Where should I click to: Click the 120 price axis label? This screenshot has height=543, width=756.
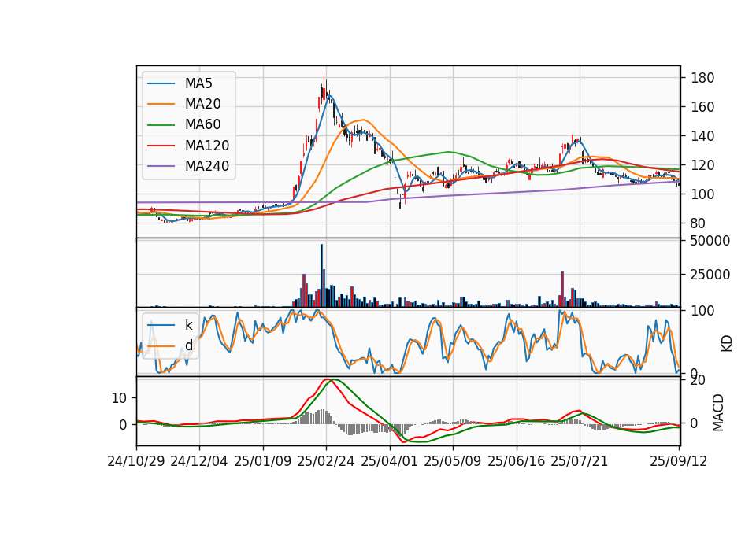[702, 165]
